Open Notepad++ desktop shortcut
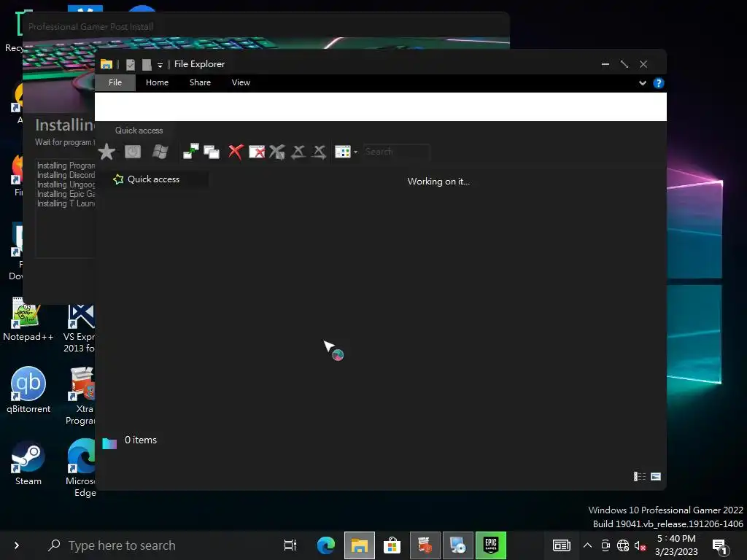747x560 pixels. pos(28,319)
